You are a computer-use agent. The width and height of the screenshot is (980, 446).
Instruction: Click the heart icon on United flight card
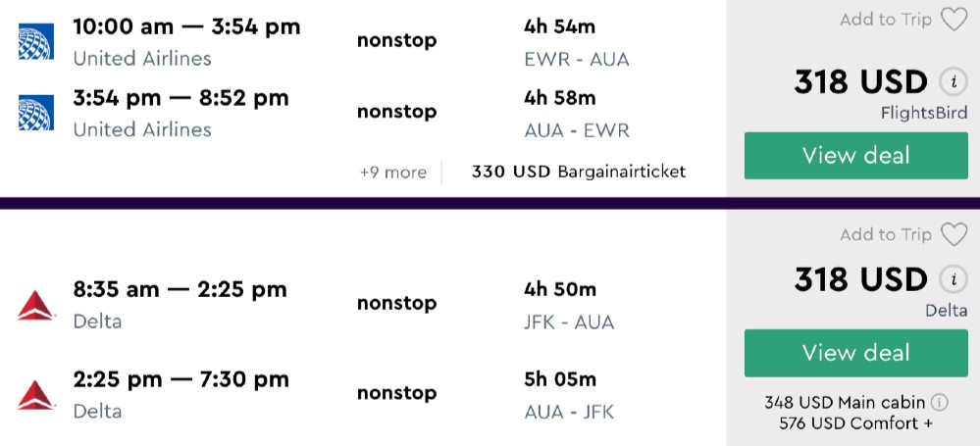point(954,20)
